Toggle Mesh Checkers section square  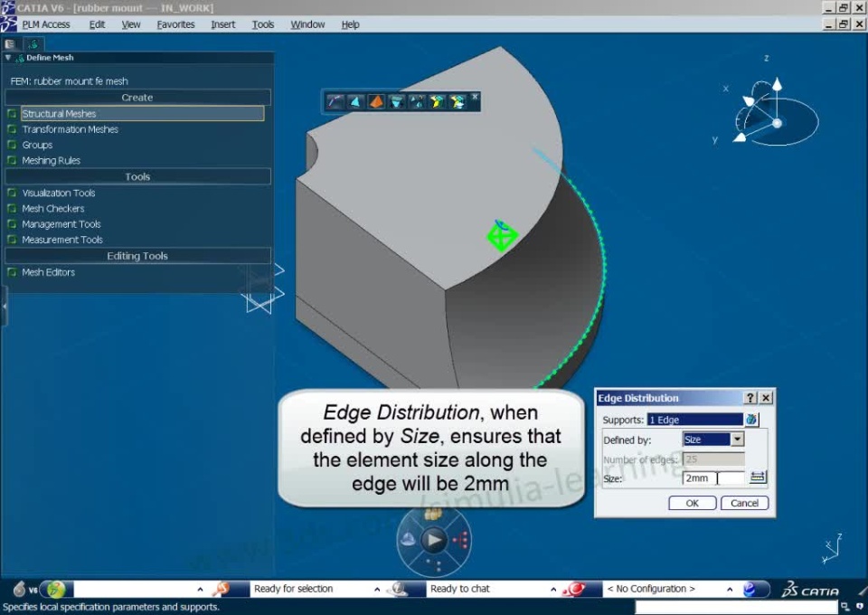pos(12,208)
